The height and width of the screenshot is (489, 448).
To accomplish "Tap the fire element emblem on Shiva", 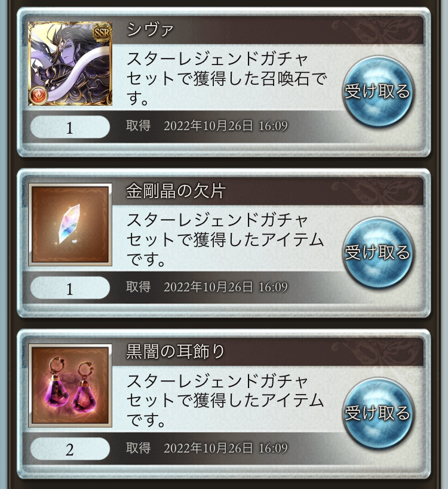I will pyautogui.click(x=38, y=96).
